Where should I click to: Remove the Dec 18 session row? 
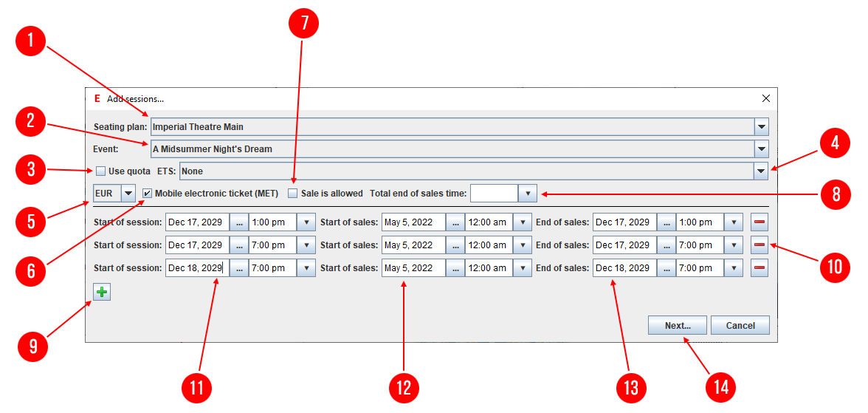coord(759,268)
